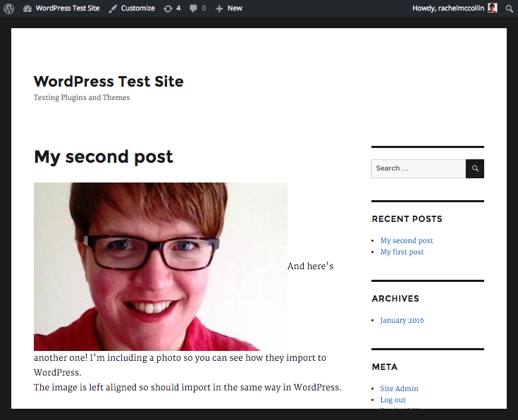The image size is (518, 420).
Task: Click the post's portrait photo
Action: (161, 266)
